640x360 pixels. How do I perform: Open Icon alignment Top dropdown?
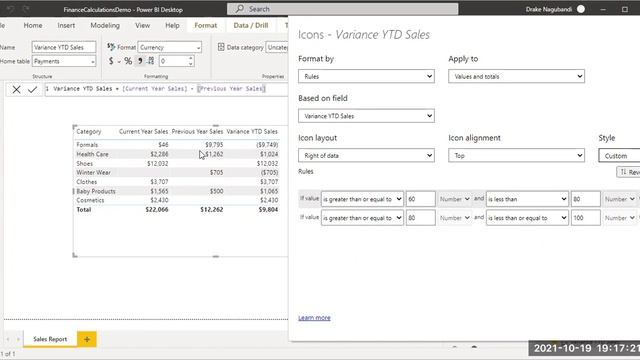pyautogui.click(x=516, y=156)
